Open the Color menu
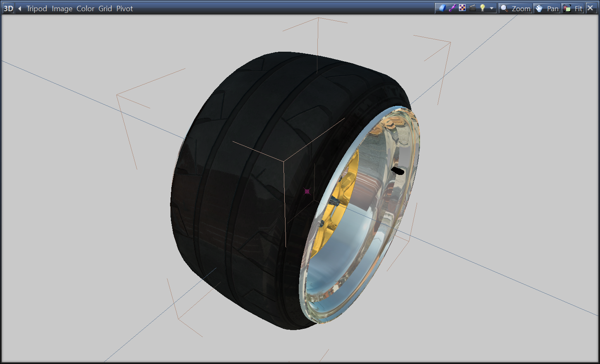The height and width of the screenshot is (364, 600). coord(85,8)
